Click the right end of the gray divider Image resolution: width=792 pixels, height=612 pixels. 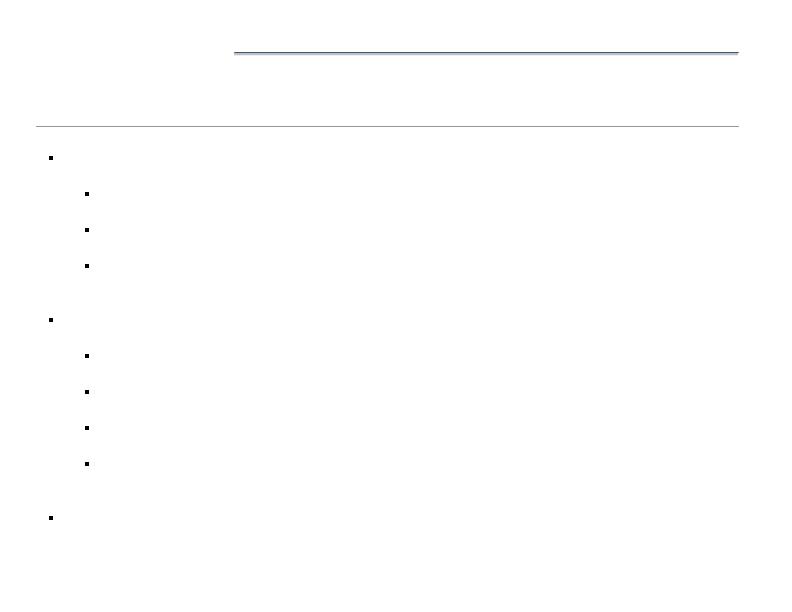coord(735,126)
